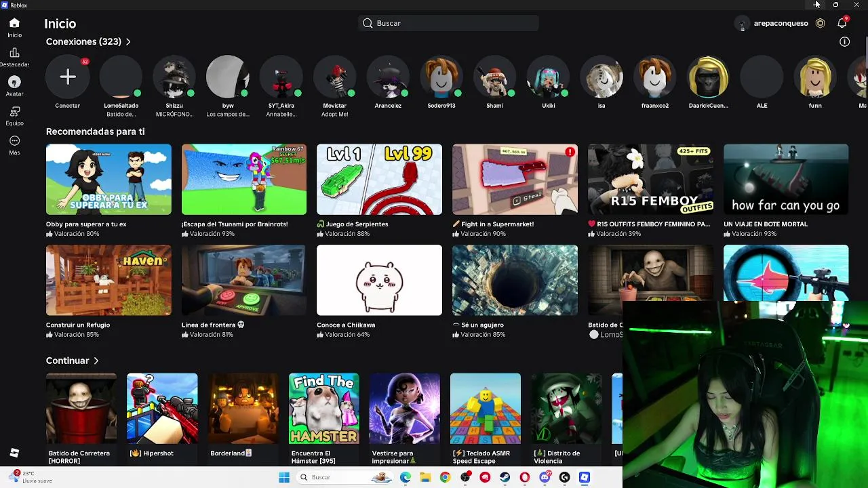Expand the Conexiones (323) list
868x488 pixels.
pos(88,41)
